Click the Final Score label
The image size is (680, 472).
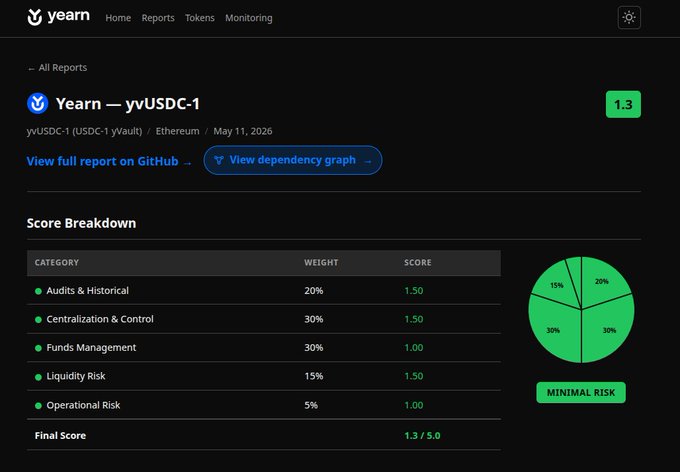click(x=60, y=436)
